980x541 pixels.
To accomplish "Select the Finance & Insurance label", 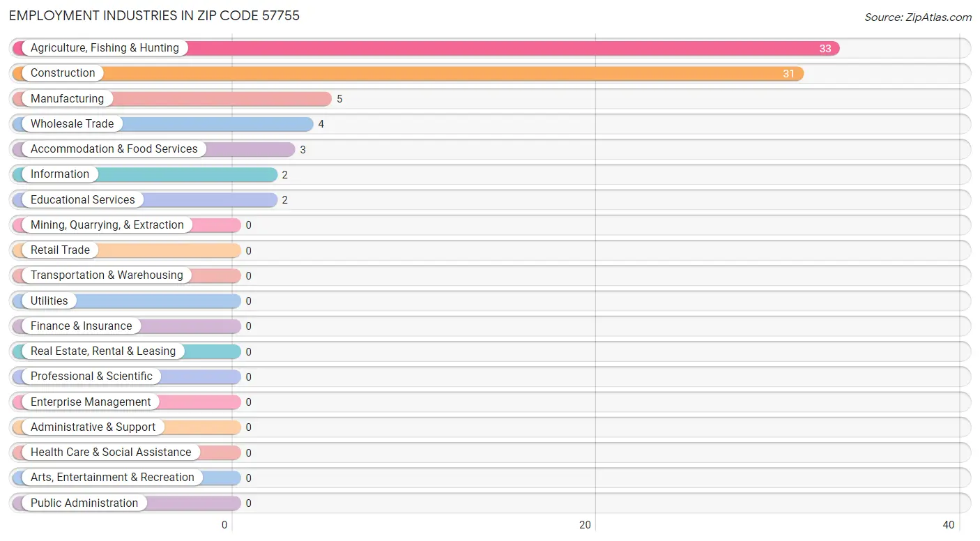I will pos(81,326).
